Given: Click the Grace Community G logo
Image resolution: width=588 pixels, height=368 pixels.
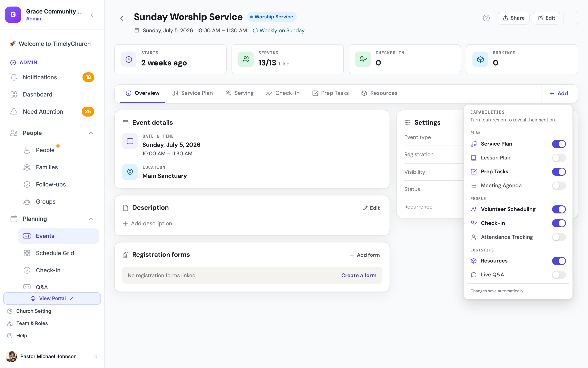Looking at the screenshot, I should 13,15.
